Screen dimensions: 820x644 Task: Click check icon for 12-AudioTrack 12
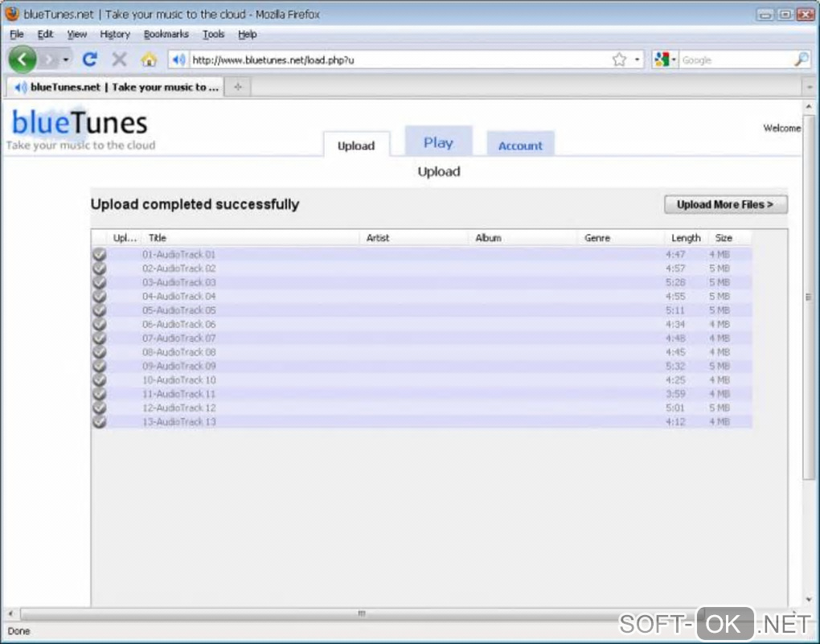(100, 408)
